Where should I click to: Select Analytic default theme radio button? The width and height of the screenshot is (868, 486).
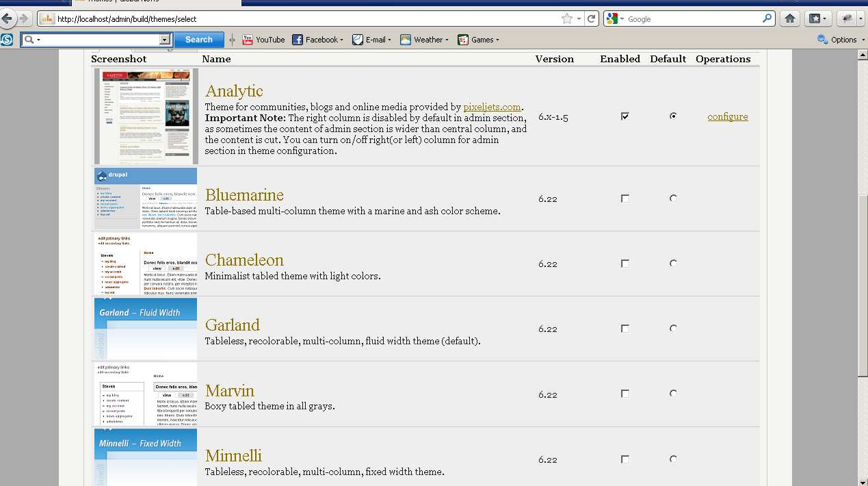[673, 116]
